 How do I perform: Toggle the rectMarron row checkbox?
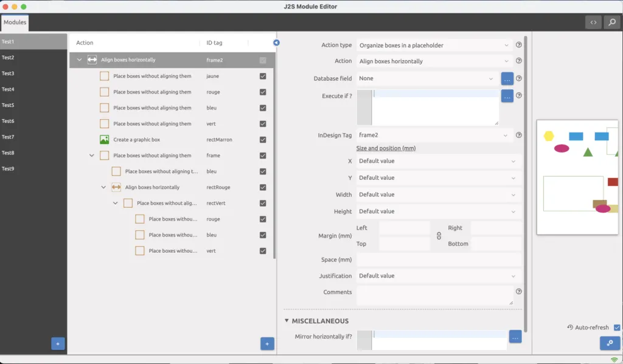pyautogui.click(x=263, y=140)
